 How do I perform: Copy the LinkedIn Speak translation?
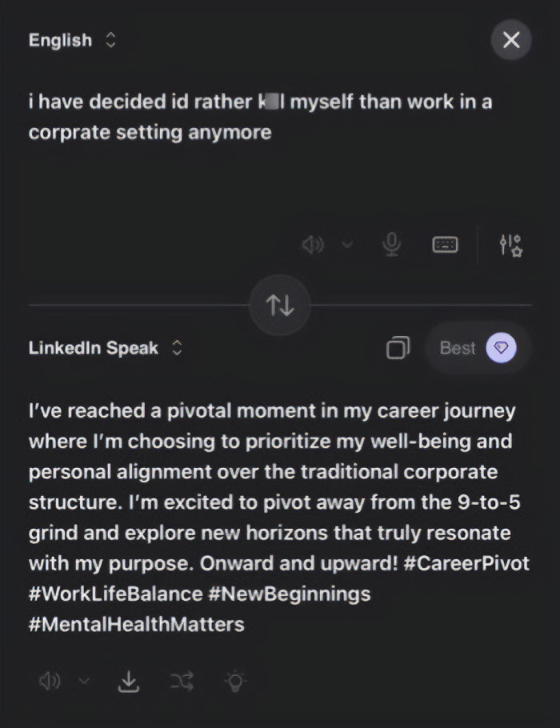click(397, 347)
